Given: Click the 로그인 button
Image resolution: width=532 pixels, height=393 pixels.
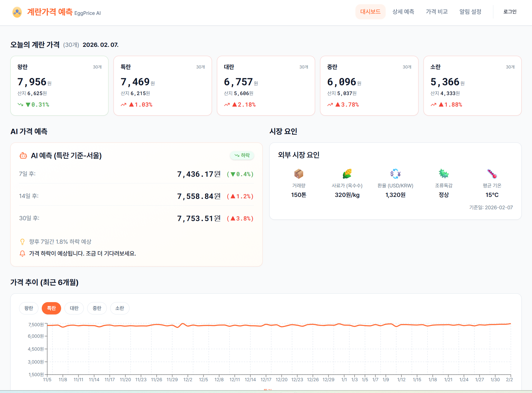Looking at the screenshot, I should coord(510,12).
